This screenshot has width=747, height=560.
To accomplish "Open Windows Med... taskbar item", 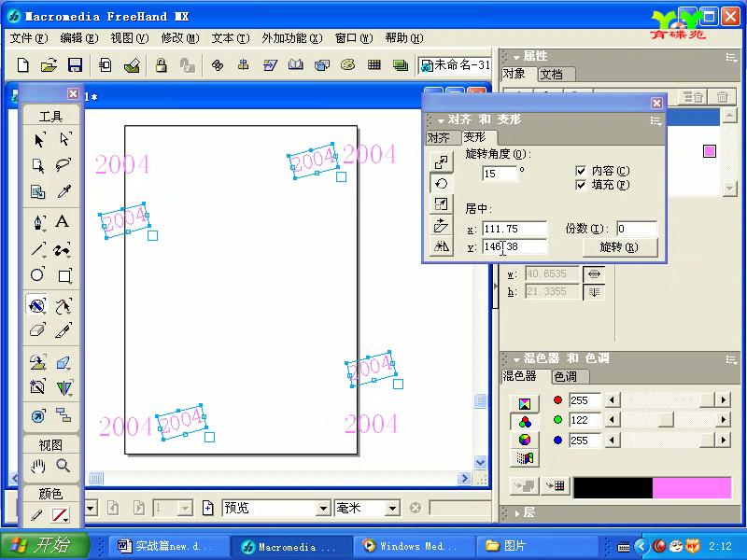I will tap(413, 546).
